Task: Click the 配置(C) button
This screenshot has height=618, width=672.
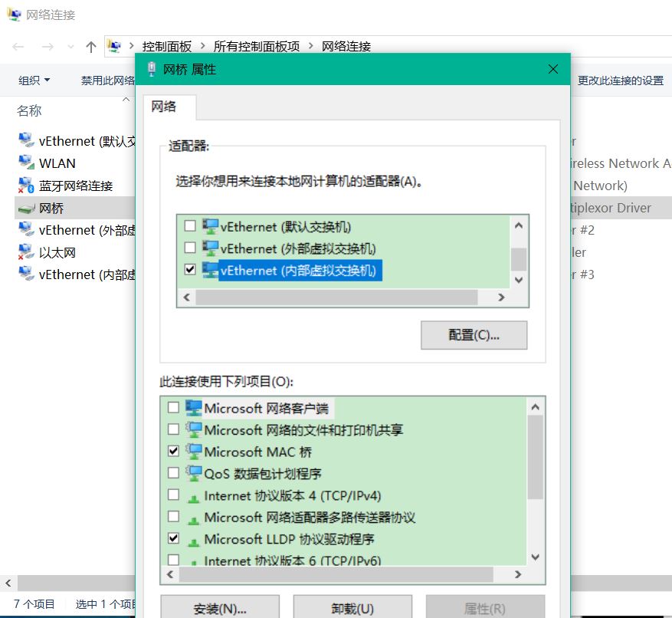Action: pos(474,335)
